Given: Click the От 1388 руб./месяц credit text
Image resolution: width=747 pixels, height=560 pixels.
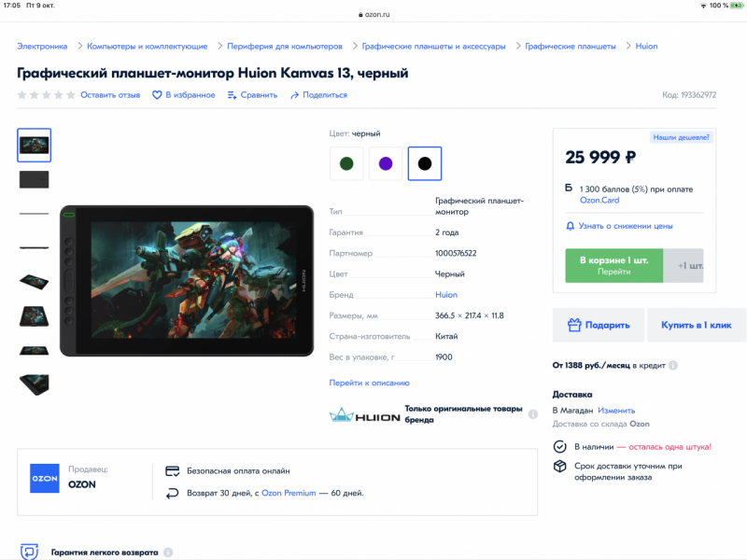Looking at the screenshot, I should [x=609, y=365].
